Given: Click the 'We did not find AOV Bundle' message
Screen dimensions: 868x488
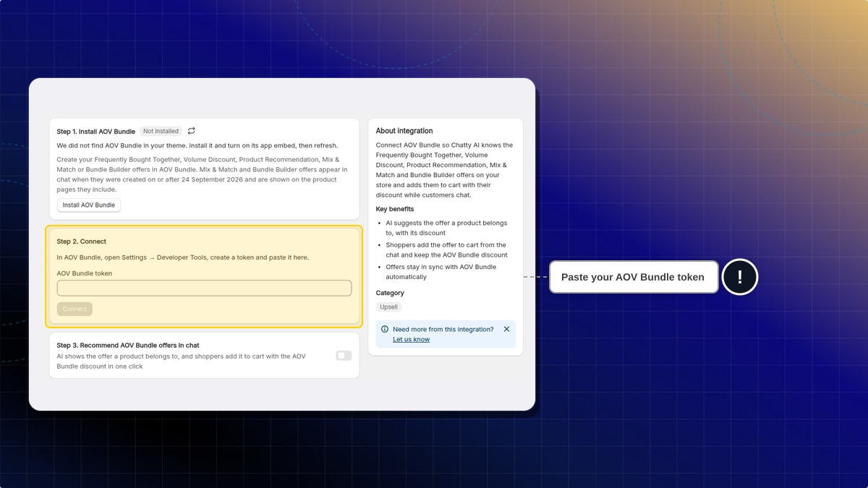Looking at the screenshot, I should point(197,145).
